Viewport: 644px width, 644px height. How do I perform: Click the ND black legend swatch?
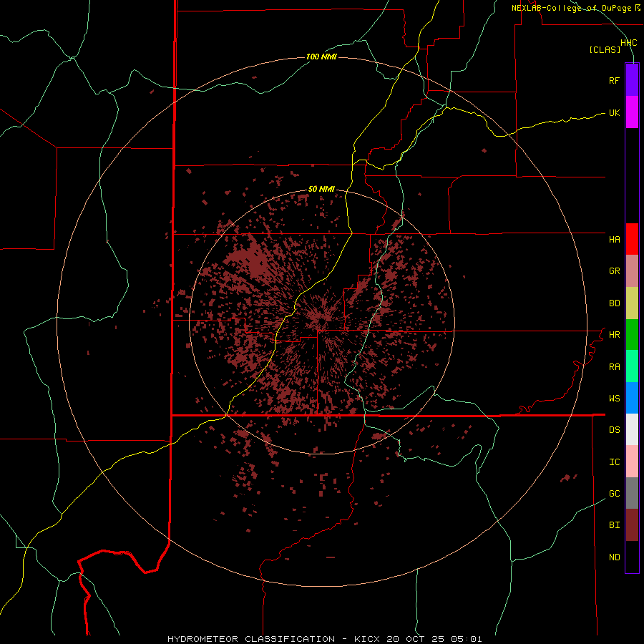[632, 557]
